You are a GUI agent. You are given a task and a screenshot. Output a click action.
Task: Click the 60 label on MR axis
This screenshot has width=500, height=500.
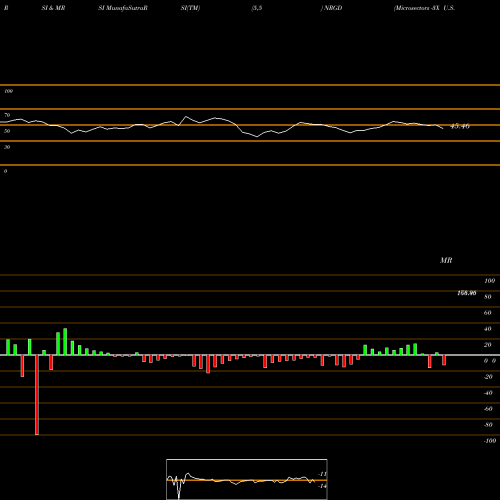tap(488, 313)
